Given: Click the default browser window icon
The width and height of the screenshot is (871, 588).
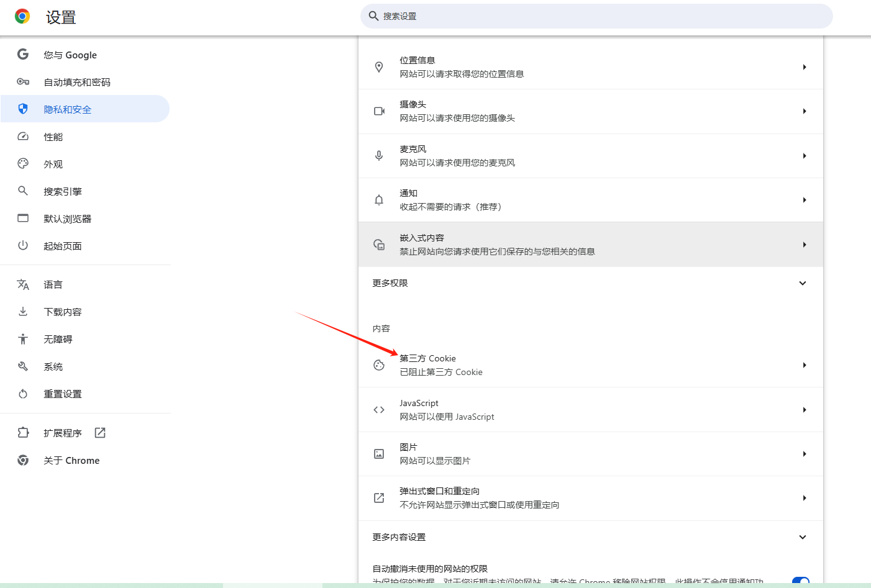Looking at the screenshot, I should (23, 219).
